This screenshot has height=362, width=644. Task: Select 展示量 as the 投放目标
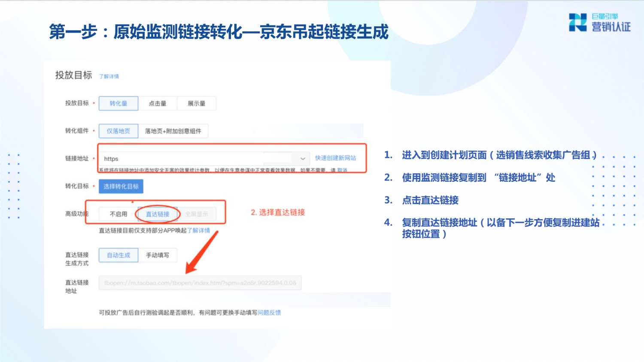[197, 103]
